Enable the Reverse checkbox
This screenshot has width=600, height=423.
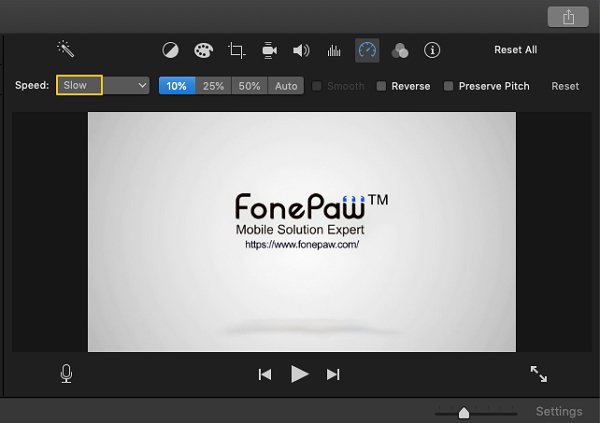(381, 86)
